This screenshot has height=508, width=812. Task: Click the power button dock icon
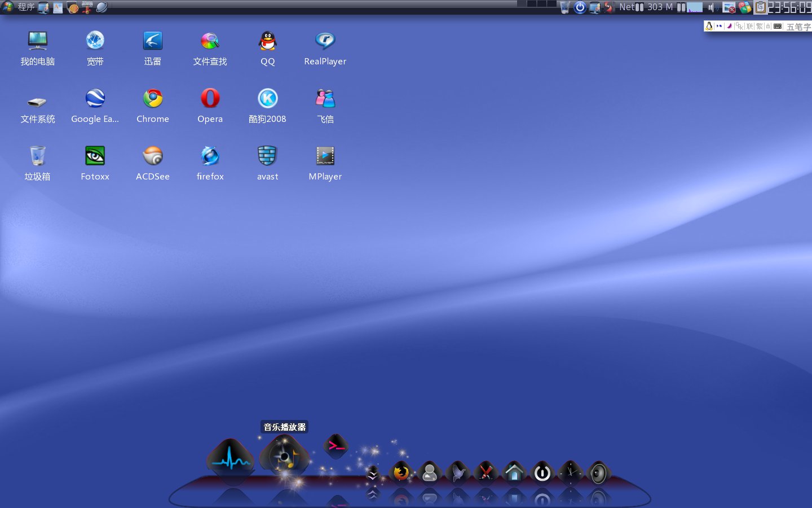[542, 472]
